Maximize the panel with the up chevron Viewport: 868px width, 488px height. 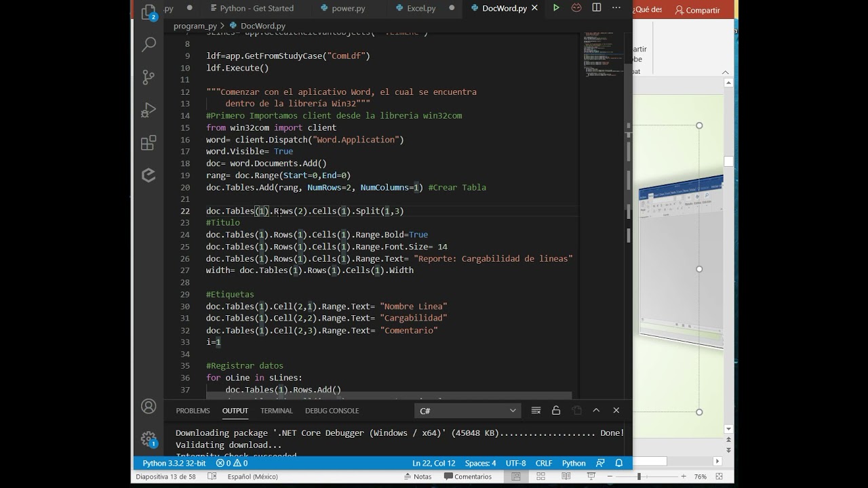[596, 410]
